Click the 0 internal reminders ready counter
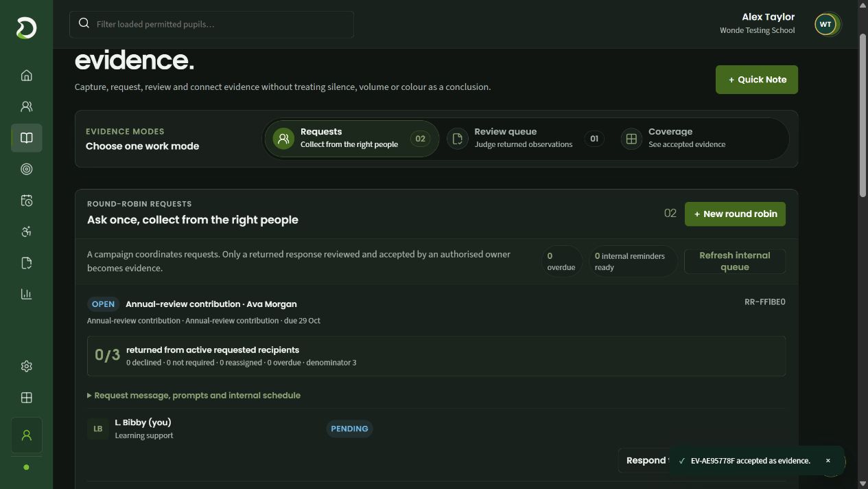The width and height of the screenshot is (868, 489). (632, 261)
